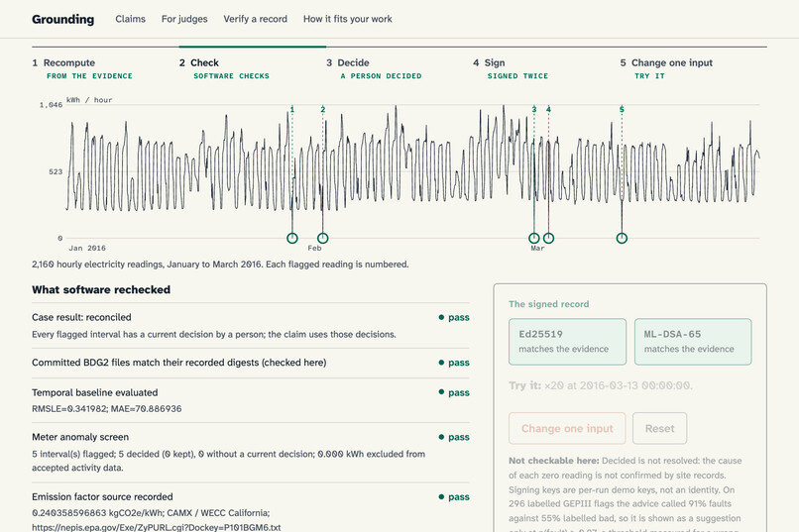
Task: Click flagged reading marker 5 circle
Action: click(x=622, y=238)
